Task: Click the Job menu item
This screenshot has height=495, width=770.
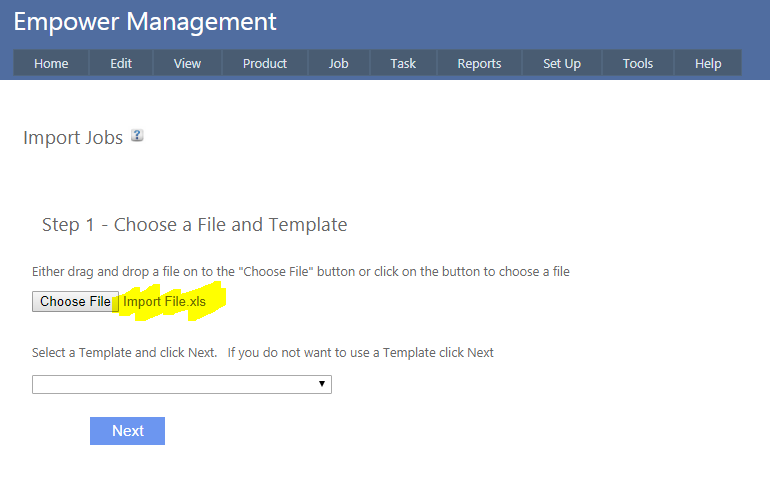Action: click(x=339, y=63)
